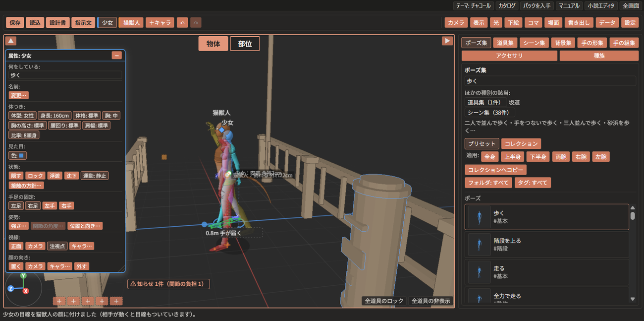The width and height of the screenshot is (644, 321).
Task: Select the 階段を上る pose thumbnail
Action: pyautogui.click(x=479, y=245)
